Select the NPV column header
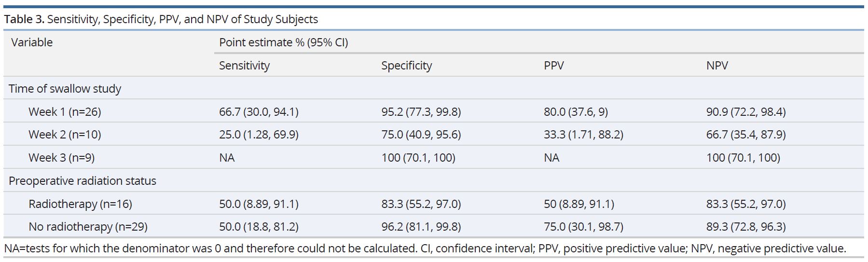The width and height of the screenshot is (868, 262). (716, 66)
